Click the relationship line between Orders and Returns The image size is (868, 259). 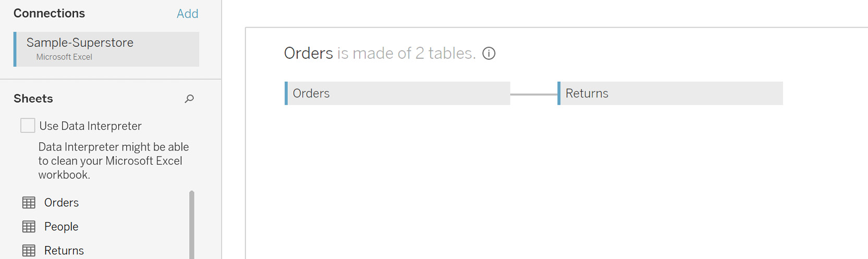click(x=534, y=94)
